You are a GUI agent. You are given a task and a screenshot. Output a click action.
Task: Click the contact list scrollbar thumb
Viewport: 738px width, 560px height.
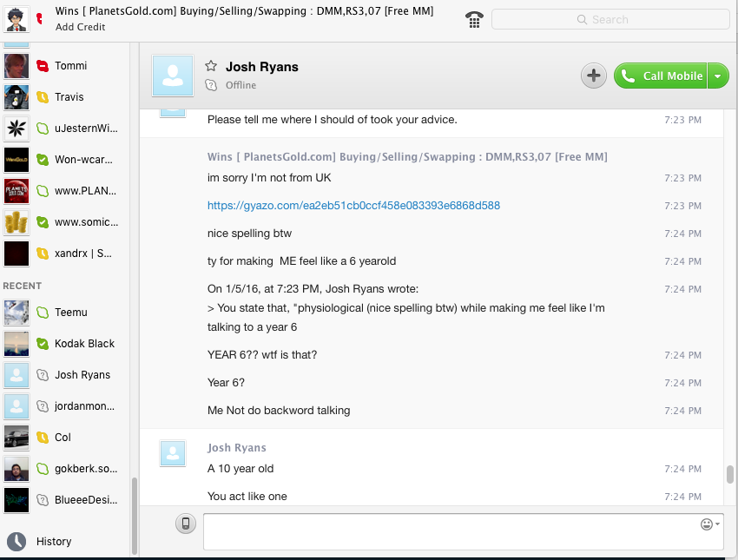pos(135,516)
